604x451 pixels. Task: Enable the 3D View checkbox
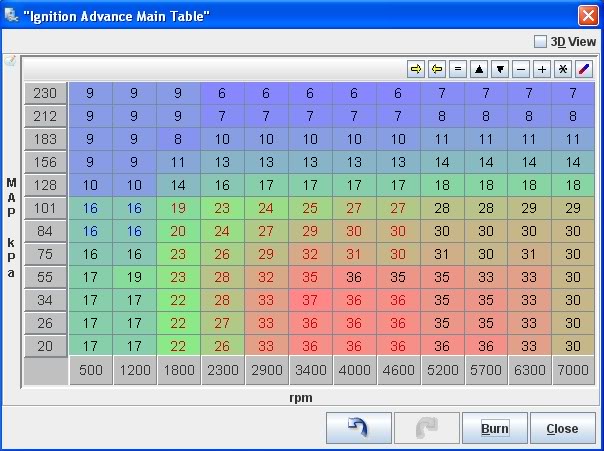click(540, 42)
